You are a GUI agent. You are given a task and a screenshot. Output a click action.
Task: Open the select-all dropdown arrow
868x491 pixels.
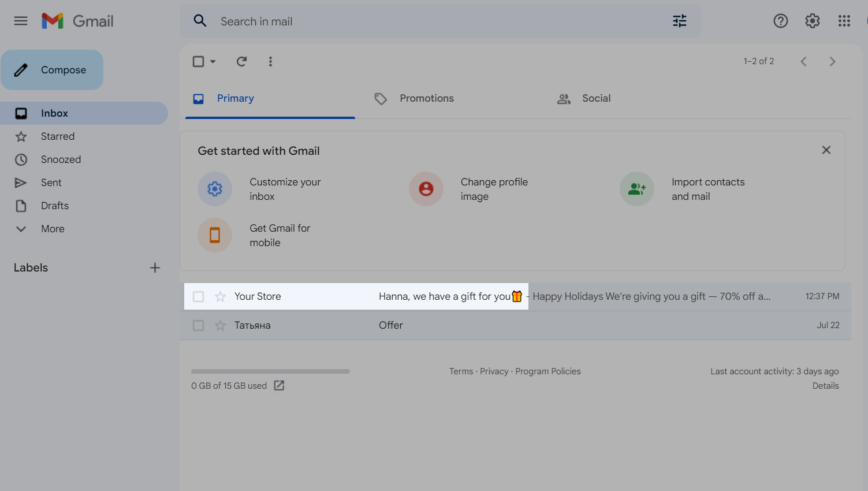tap(213, 61)
